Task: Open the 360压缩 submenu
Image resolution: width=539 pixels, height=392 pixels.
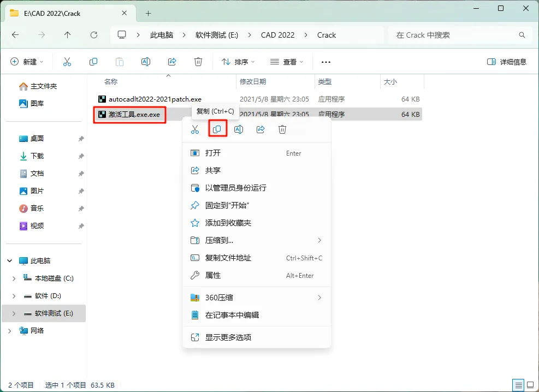Action: [257, 298]
